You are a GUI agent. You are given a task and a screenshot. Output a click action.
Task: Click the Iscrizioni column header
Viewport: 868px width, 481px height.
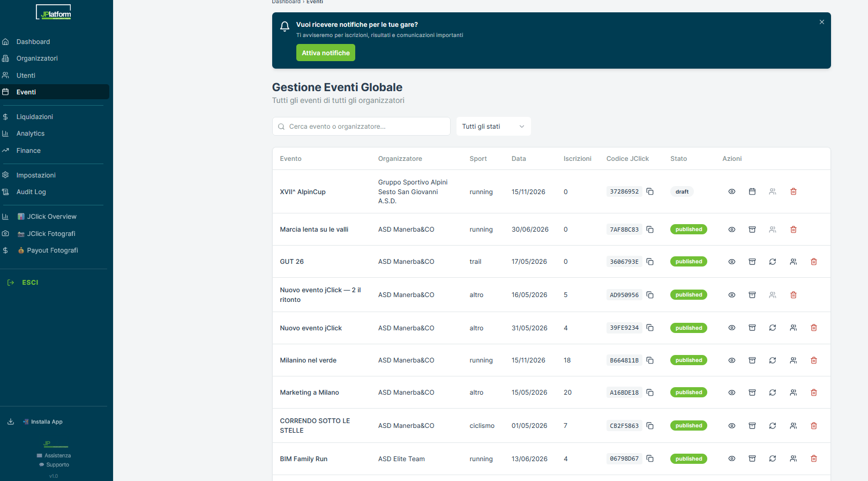click(578, 159)
